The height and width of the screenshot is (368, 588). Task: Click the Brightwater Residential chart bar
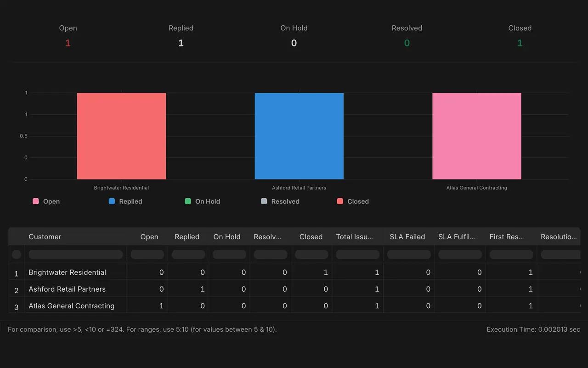pos(121,136)
